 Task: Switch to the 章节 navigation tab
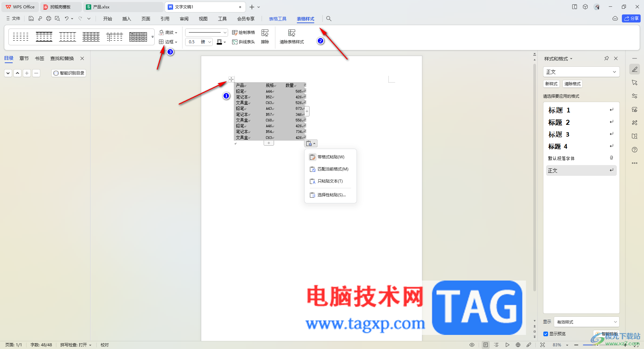(24, 58)
